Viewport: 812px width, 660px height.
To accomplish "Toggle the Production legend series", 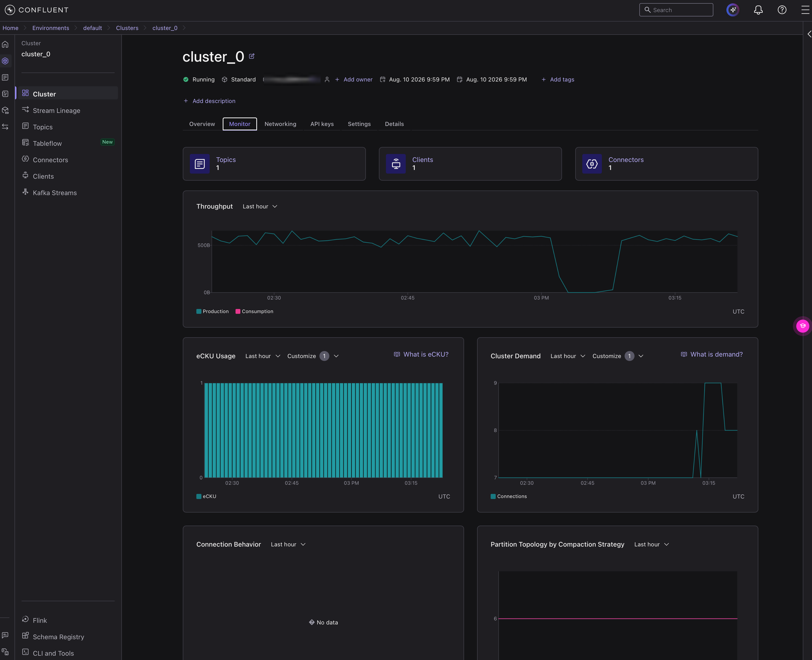I will click(213, 311).
